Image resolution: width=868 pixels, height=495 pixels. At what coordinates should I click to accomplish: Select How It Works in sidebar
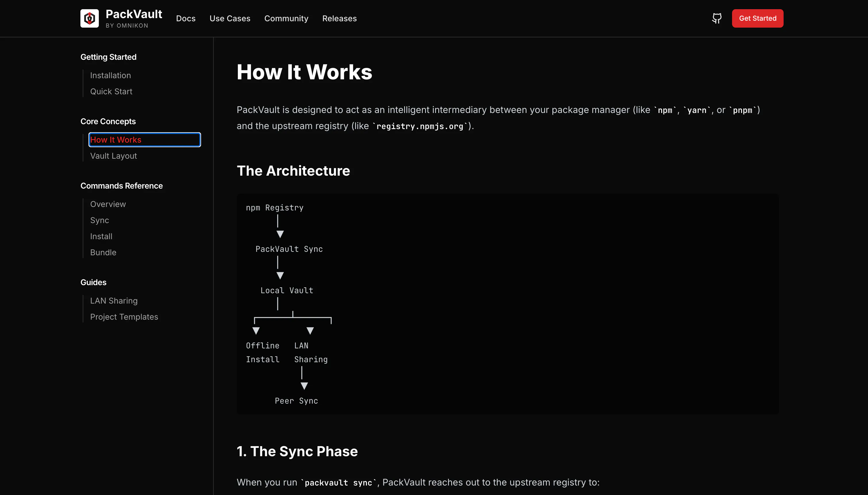[x=145, y=140]
